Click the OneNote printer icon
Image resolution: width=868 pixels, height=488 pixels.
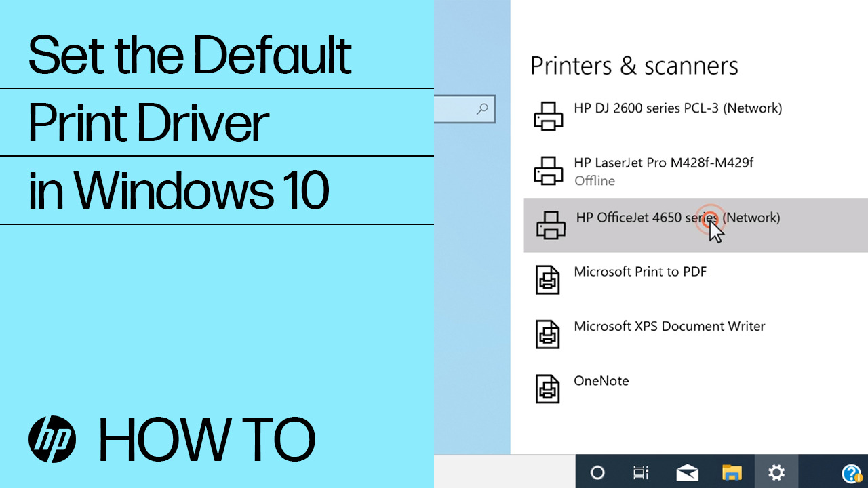click(548, 388)
